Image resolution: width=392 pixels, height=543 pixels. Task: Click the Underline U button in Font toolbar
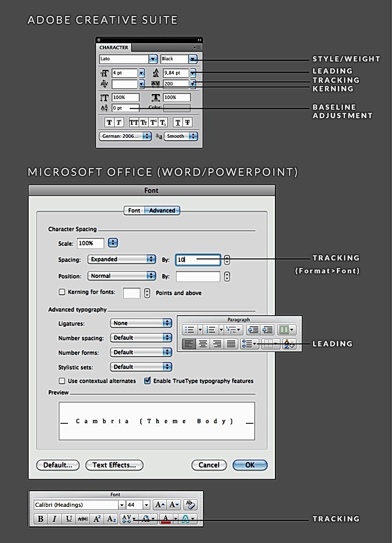[x=69, y=519]
